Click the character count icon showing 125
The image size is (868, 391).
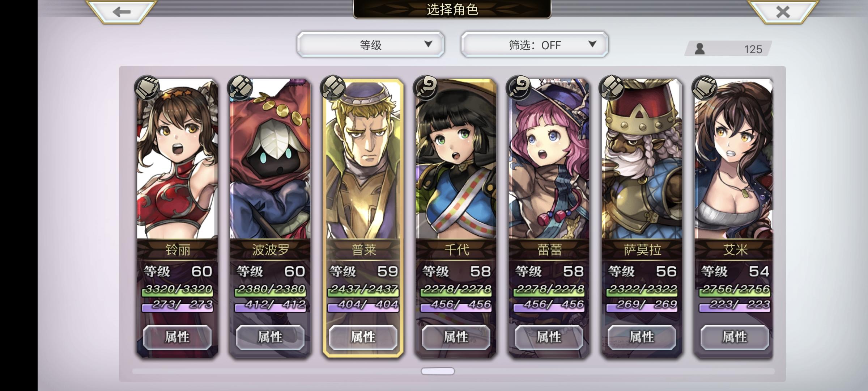700,49
